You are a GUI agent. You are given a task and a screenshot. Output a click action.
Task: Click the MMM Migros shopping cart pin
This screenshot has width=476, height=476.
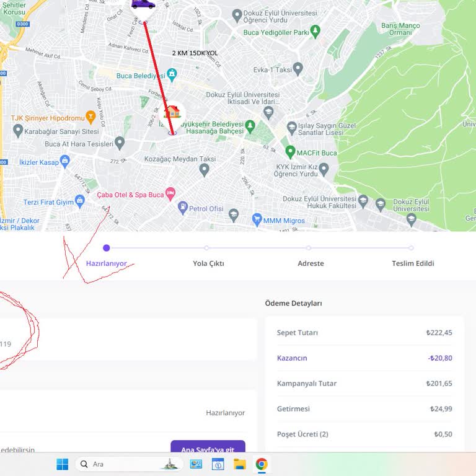(x=257, y=220)
